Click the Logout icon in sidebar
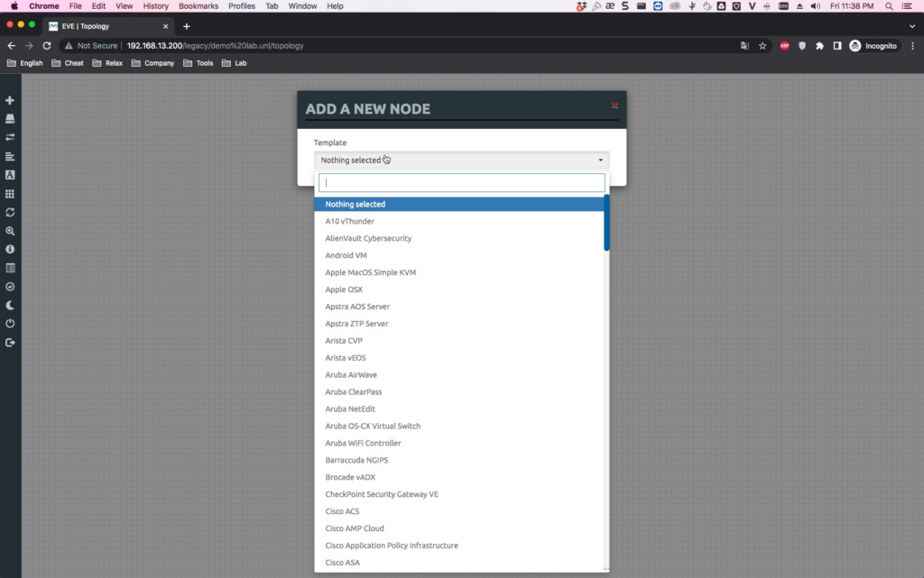Screen dimensions: 924x578 click(x=10, y=343)
